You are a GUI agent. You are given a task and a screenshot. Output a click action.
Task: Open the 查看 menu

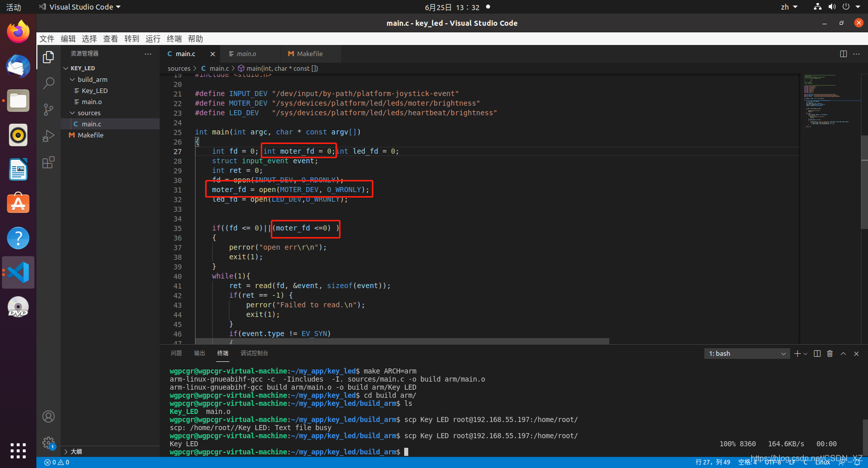coord(111,39)
